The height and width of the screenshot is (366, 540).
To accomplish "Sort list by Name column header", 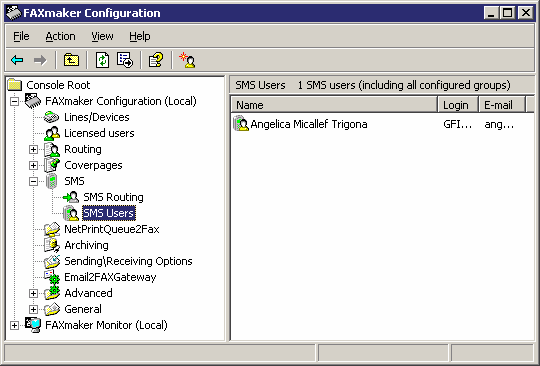I will 334,105.
